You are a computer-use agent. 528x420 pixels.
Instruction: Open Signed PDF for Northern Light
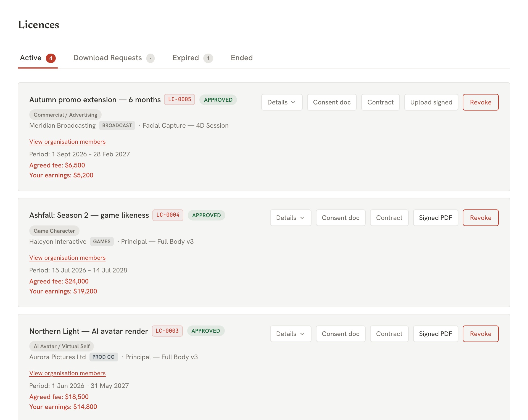[435, 334]
